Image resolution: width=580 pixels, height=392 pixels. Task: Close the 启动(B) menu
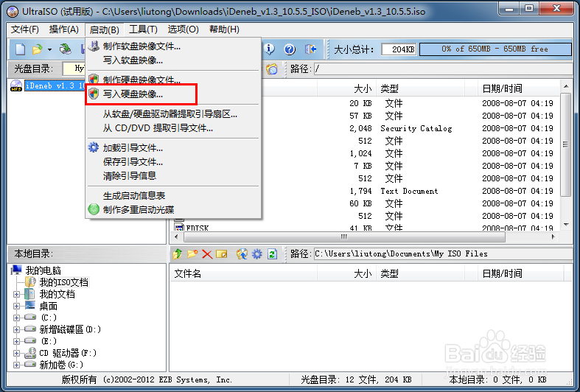(105, 29)
